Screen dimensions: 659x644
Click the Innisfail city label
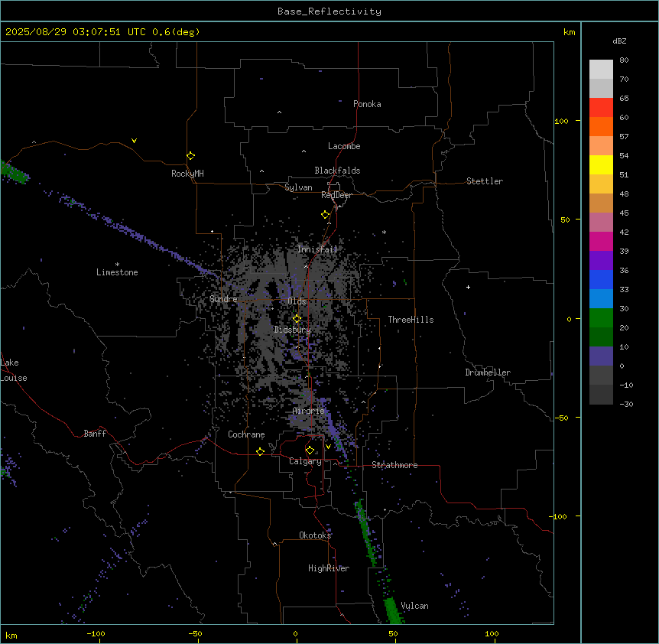coord(317,249)
